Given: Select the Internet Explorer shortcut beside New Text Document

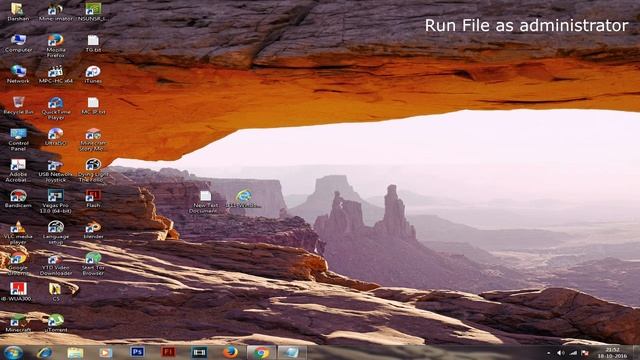Looking at the screenshot, I should click(x=243, y=199).
